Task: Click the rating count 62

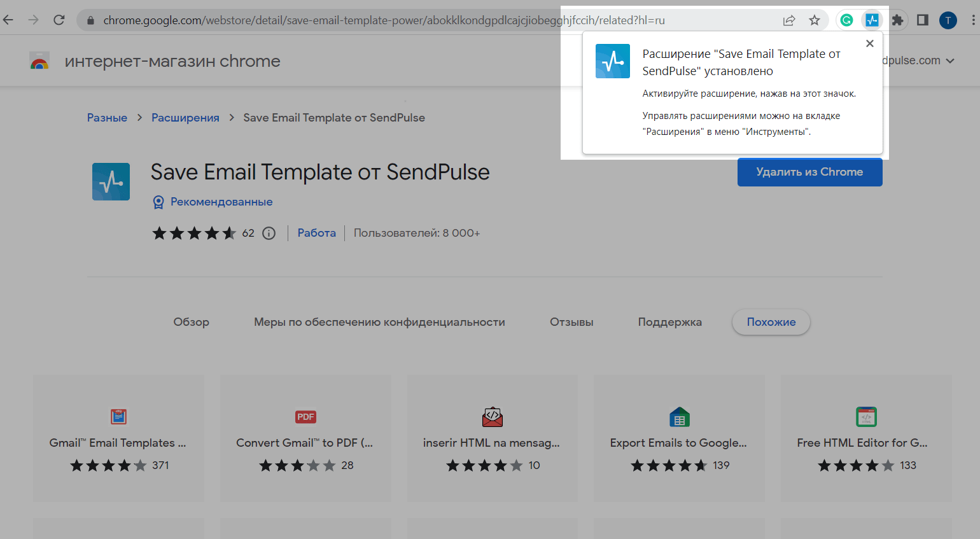Action: [248, 233]
